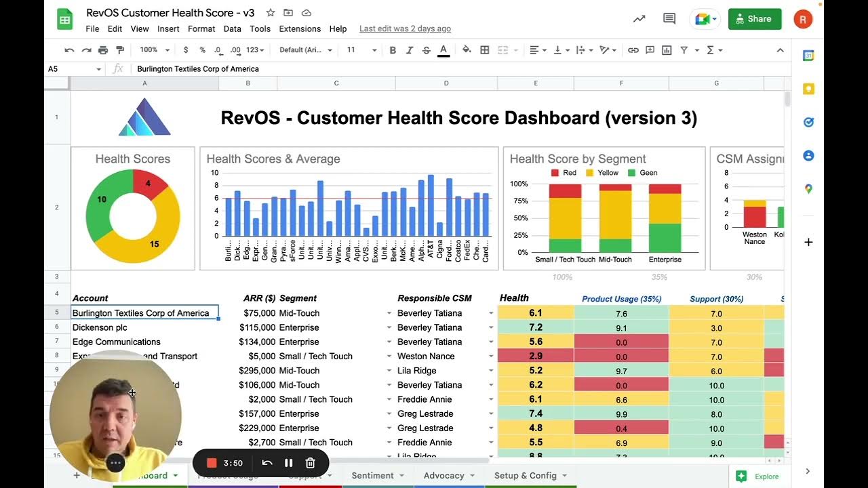The height and width of the screenshot is (488, 868).
Task: Open the Format menu
Action: click(x=201, y=28)
